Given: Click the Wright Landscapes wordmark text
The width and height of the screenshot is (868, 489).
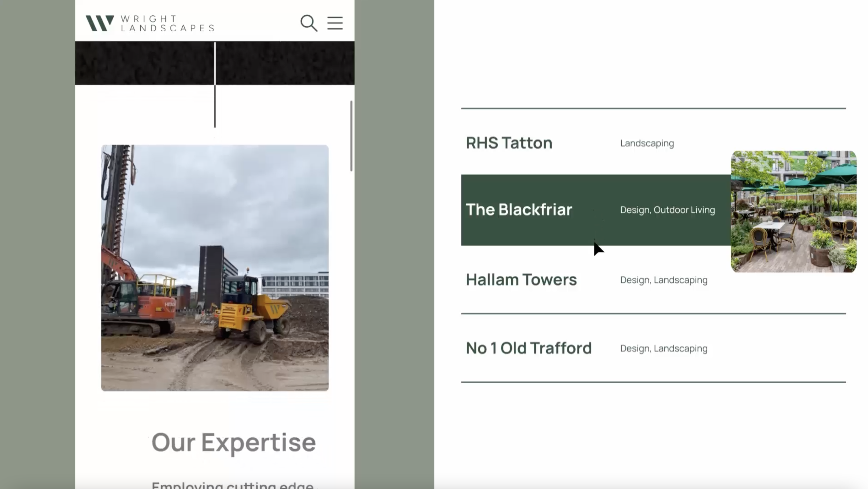Looking at the screenshot, I should [x=167, y=23].
